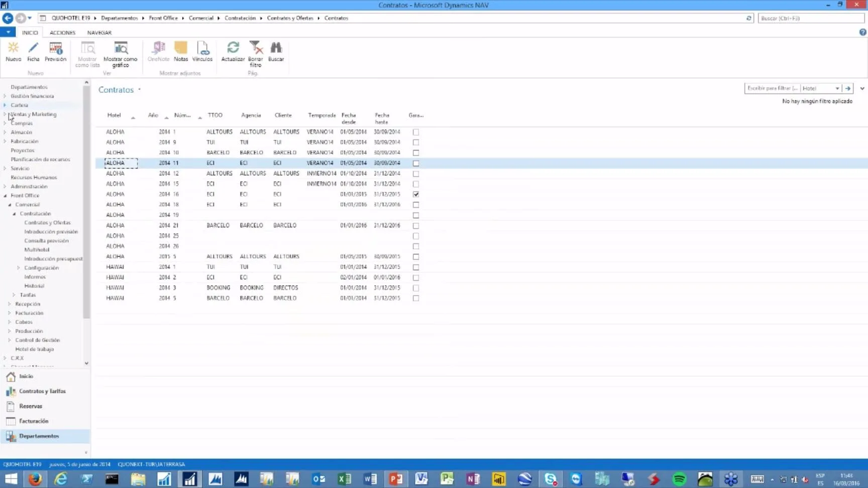Open Excel from the taskbar
This screenshot has width=868, height=488.
coord(345,479)
